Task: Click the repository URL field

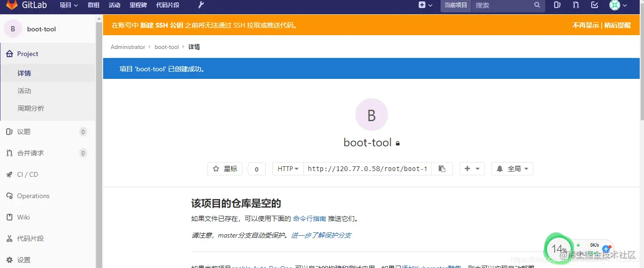Action: click(367, 169)
